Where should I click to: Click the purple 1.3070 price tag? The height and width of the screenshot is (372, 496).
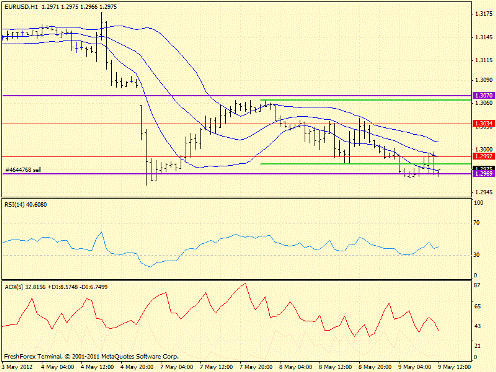[x=484, y=95]
